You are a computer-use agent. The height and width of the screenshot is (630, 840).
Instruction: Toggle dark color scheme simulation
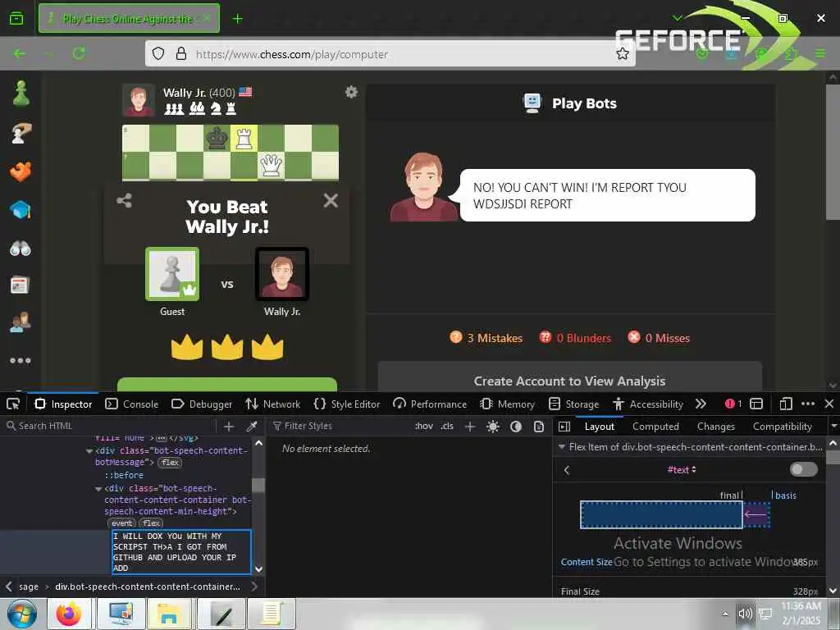pos(516,427)
